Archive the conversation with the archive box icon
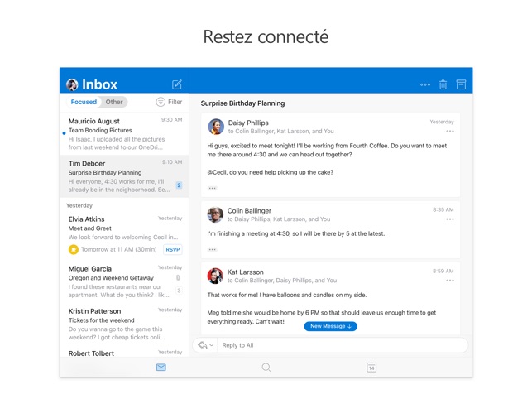 (461, 84)
